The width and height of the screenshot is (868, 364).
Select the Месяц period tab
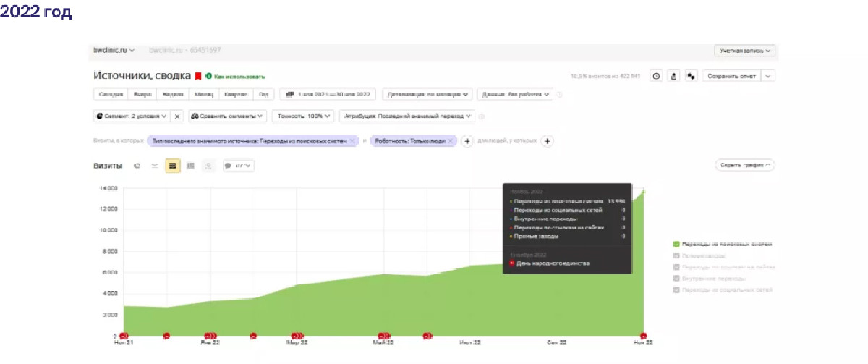tap(204, 94)
